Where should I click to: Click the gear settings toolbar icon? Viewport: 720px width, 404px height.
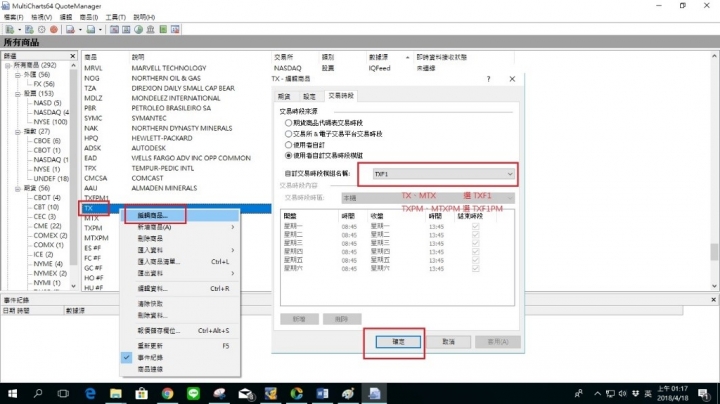click(42, 29)
